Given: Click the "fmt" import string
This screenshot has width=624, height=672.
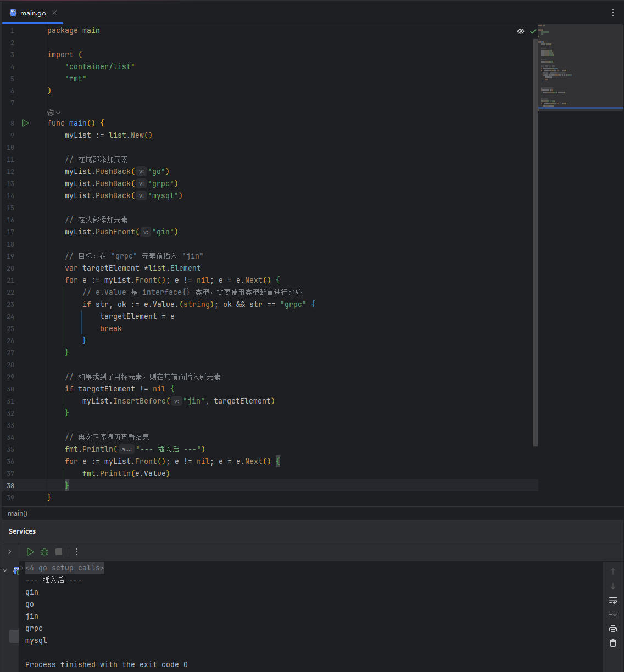Looking at the screenshot, I should [76, 79].
